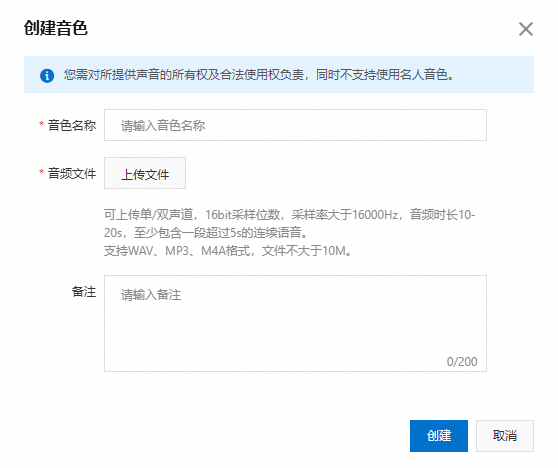This screenshot has width=558, height=468.
Task: Click inside the 备注 remarks text area
Action: [x=295, y=324]
